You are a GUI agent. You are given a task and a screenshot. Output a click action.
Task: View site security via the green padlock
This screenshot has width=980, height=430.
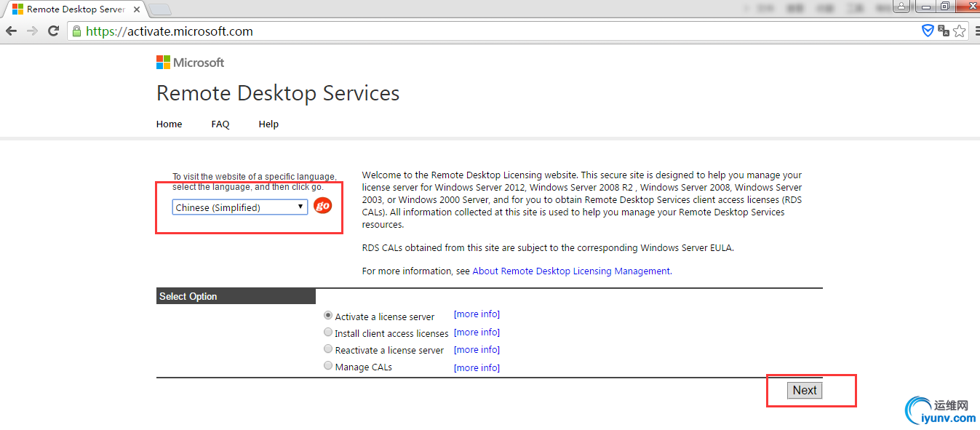(x=76, y=31)
